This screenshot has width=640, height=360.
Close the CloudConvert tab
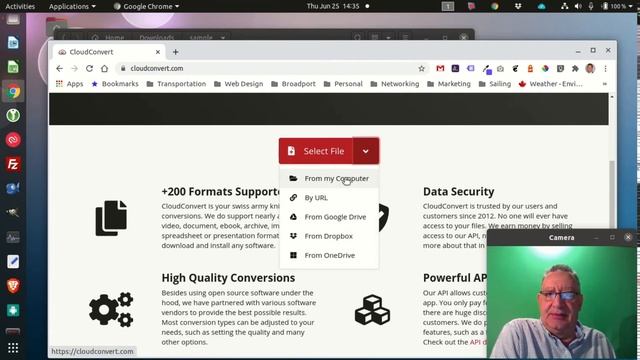pos(158,52)
